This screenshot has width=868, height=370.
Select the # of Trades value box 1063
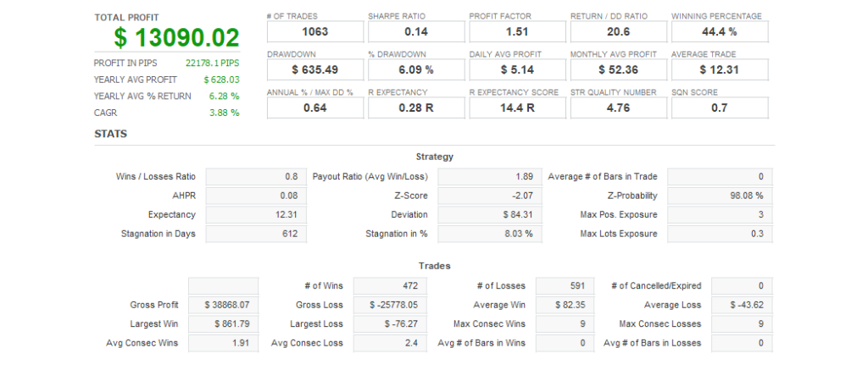314,32
